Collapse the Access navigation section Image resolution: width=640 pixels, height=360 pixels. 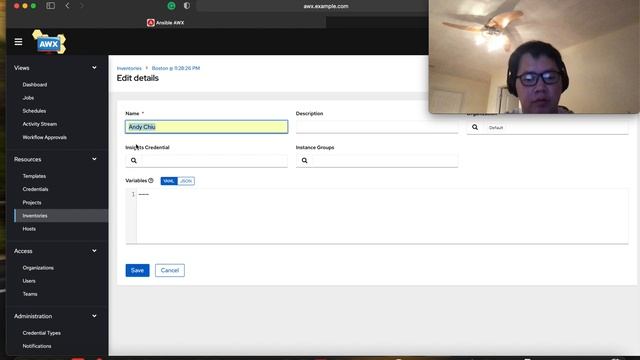(94, 251)
